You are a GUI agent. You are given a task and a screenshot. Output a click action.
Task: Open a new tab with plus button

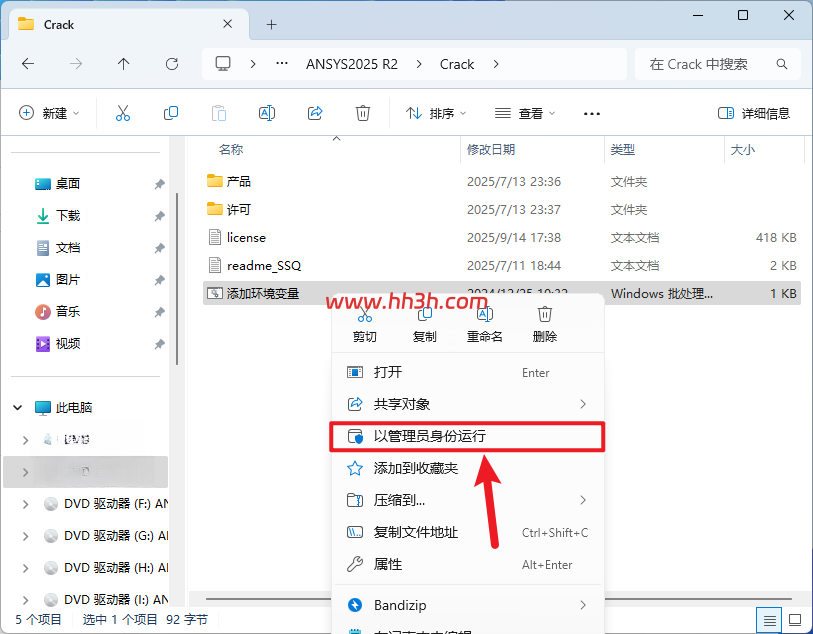271,24
